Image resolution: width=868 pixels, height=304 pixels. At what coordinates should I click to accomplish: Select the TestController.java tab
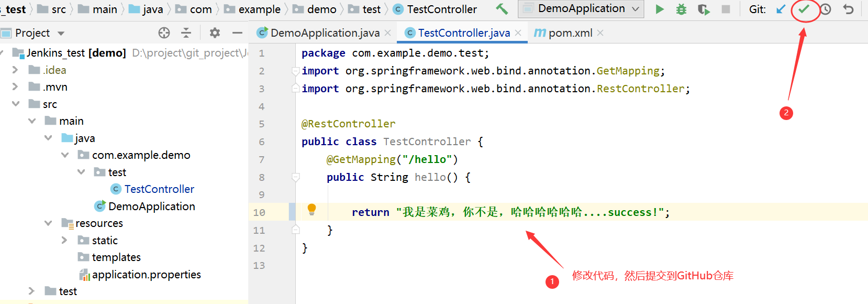point(463,32)
